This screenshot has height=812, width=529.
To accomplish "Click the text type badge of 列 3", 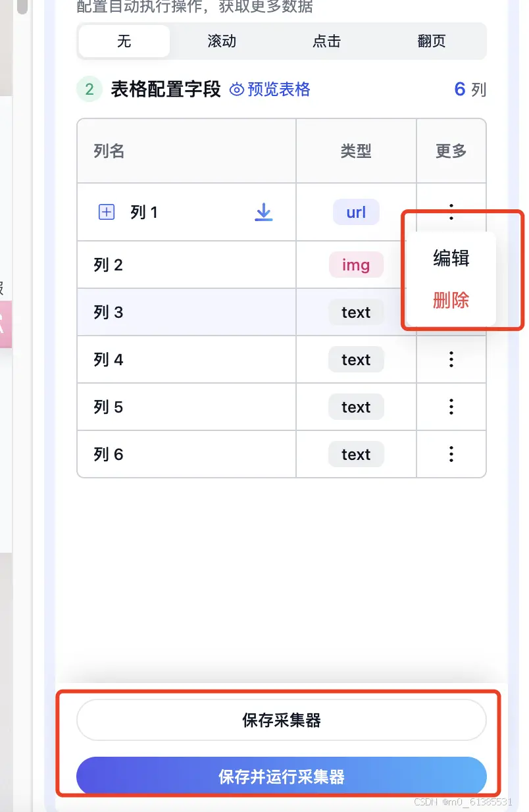I will [355, 312].
